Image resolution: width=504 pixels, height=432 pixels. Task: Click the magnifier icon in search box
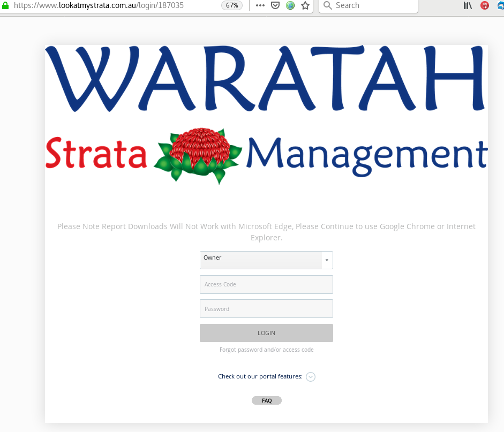[x=328, y=5]
